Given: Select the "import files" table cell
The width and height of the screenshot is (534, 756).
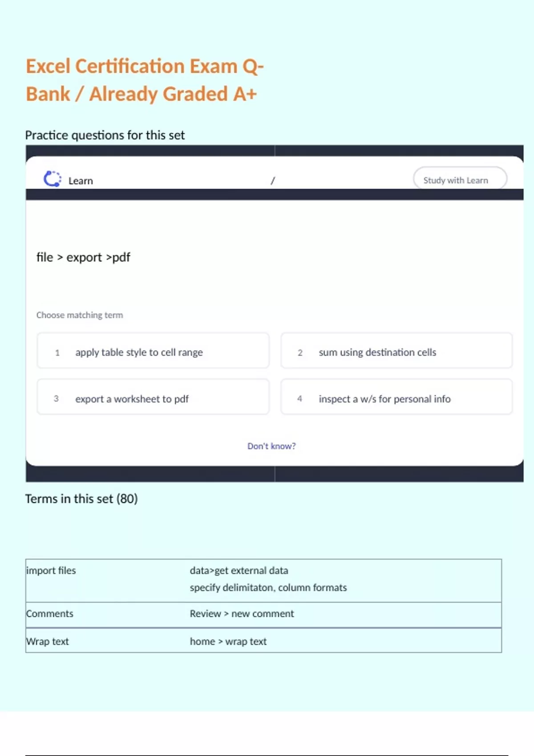Looking at the screenshot, I should pyautogui.click(x=51, y=571).
